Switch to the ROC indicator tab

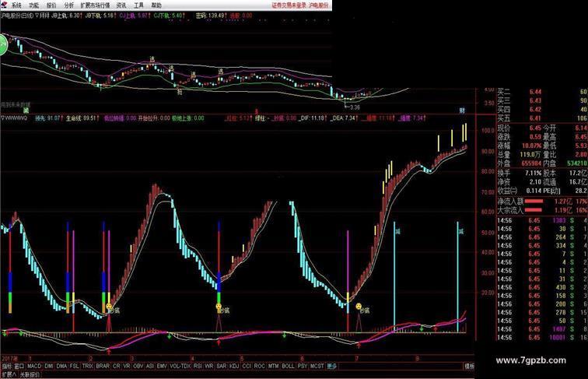coord(259,366)
